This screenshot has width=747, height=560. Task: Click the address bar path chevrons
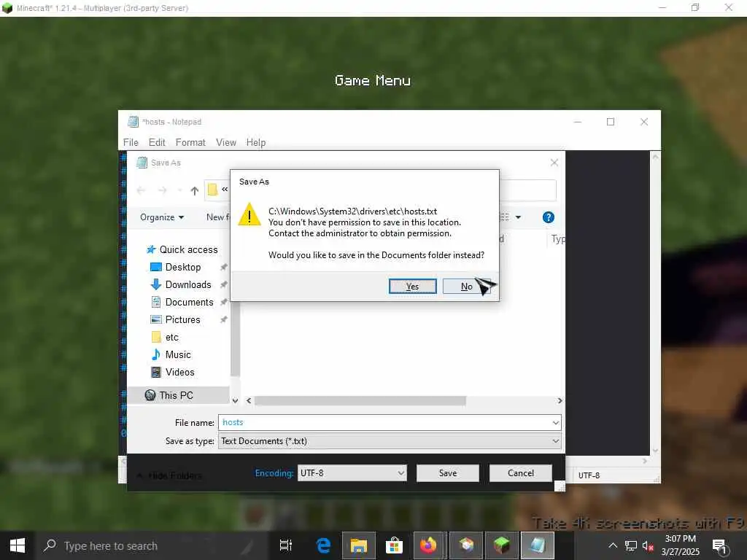[x=225, y=190]
